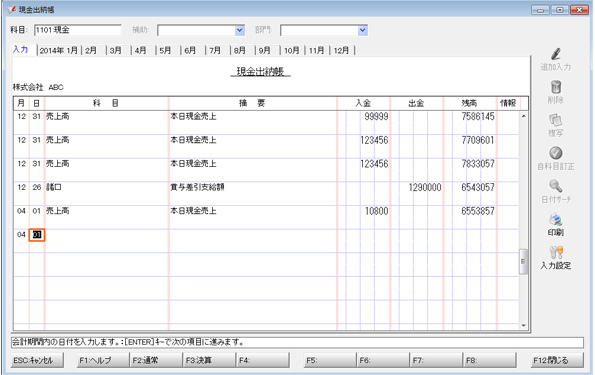Click the 残高 value 7833057
The height and width of the screenshot is (375, 595).
(x=478, y=164)
